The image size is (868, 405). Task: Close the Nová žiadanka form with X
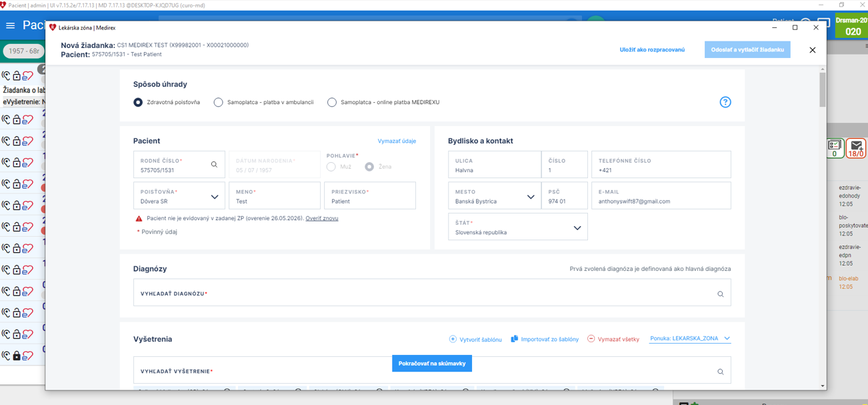tap(812, 50)
